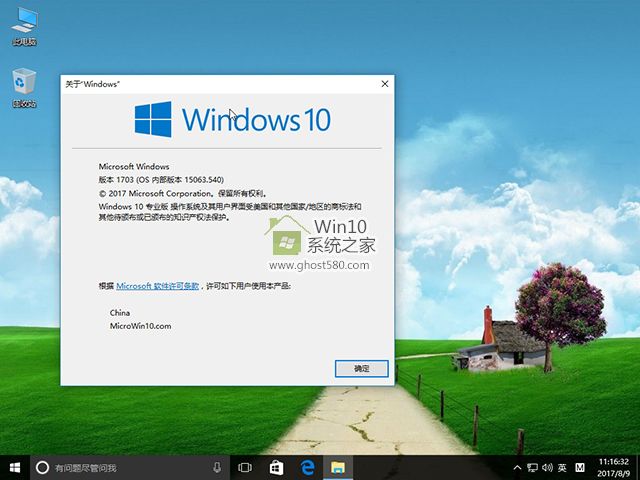Screen dimensions: 640x480
Task: Show hidden system tray icons
Action: point(517,468)
